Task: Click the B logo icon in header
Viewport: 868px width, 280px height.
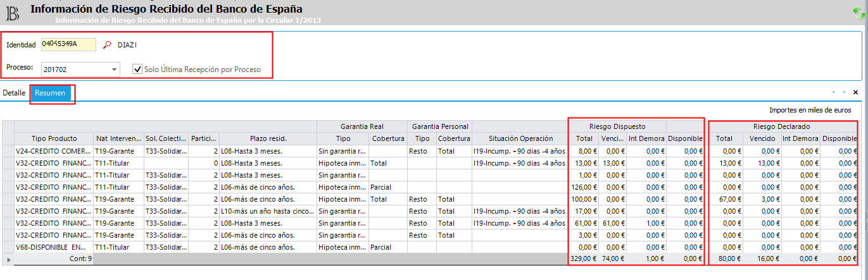Action: [x=12, y=13]
